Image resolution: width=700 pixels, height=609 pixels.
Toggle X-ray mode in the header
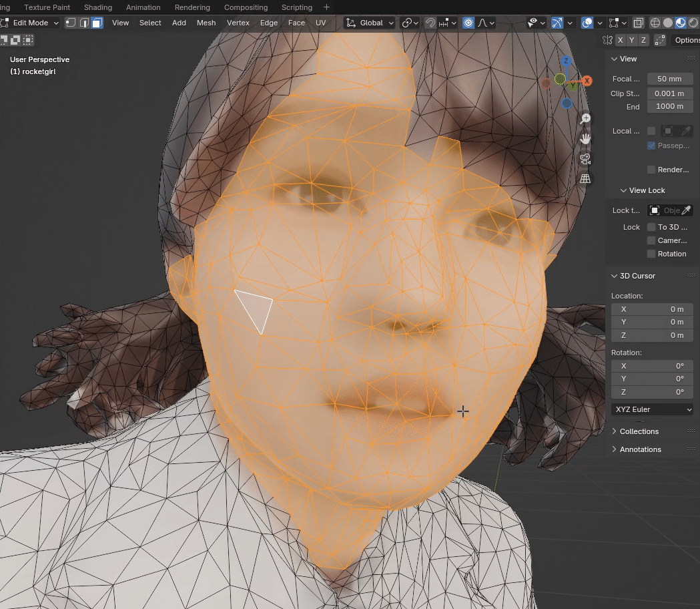click(638, 22)
